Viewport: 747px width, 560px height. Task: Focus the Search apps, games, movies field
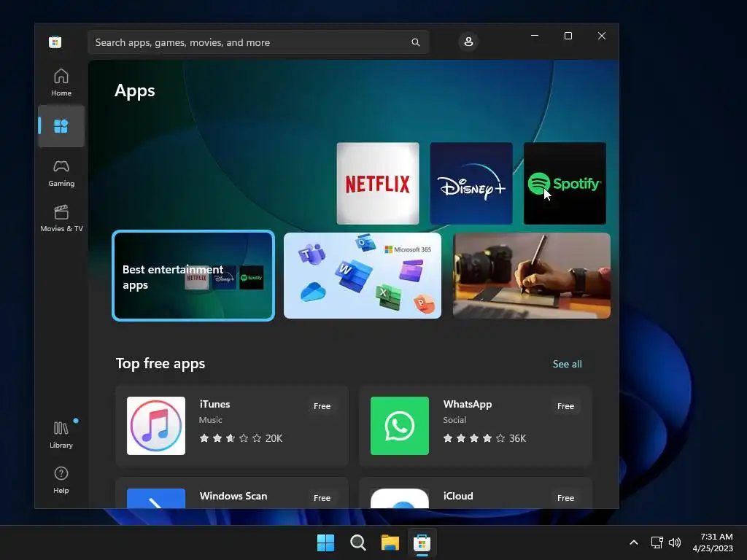pos(258,42)
